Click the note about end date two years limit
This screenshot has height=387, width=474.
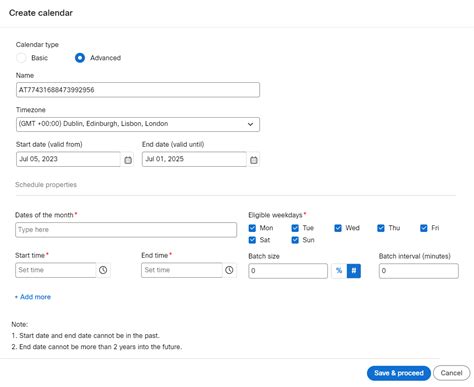tap(97, 347)
